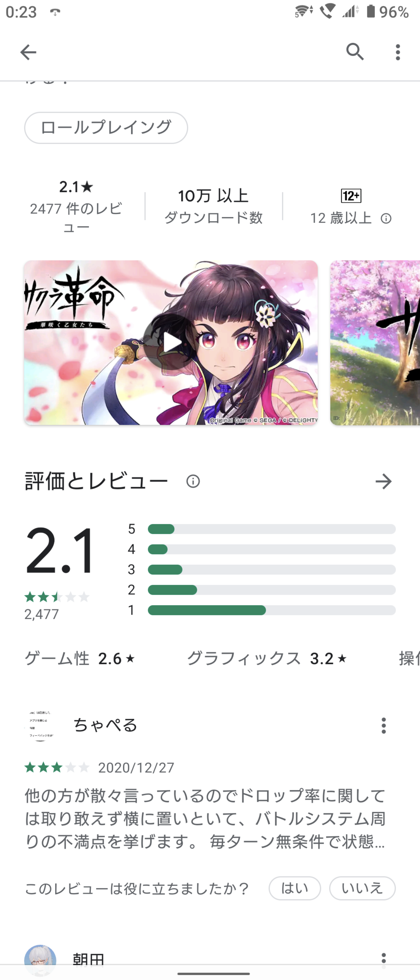This screenshot has width=420, height=980.
Task: Tap the グラフィックス 3.2 rating tag
Action: coord(267,658)
